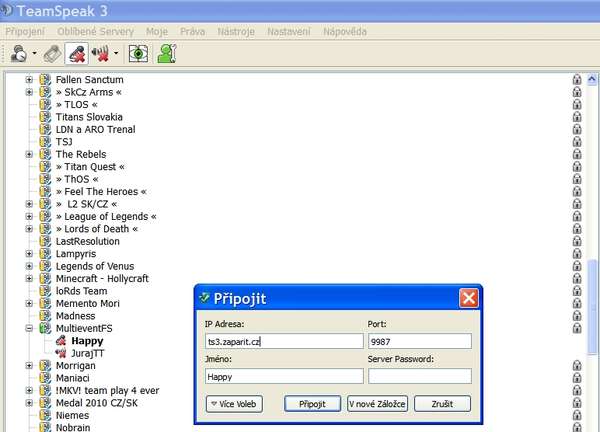Open the Moje menu
The width and height of the screenshot is (600, 432).
click(157, 31)
